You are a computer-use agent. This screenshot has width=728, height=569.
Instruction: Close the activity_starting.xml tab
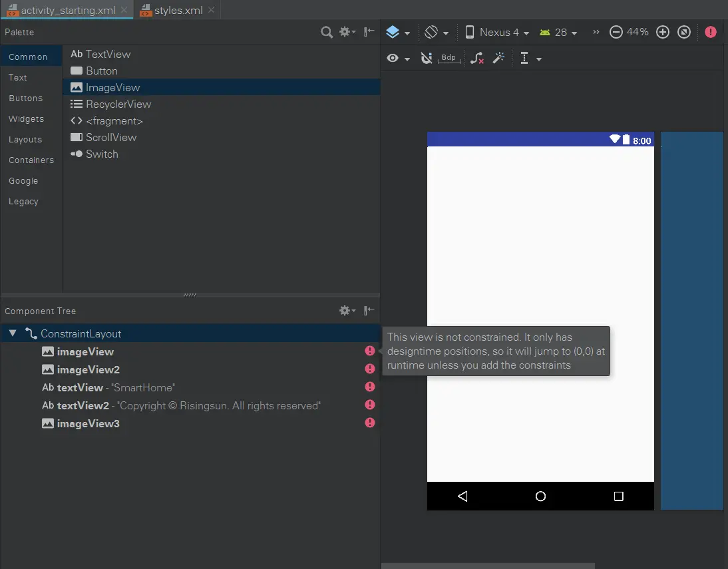click(x=124, y=10)
